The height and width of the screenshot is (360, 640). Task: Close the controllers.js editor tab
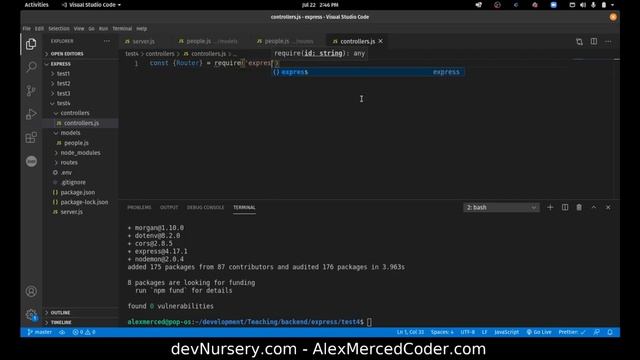(x=380, y=41)
